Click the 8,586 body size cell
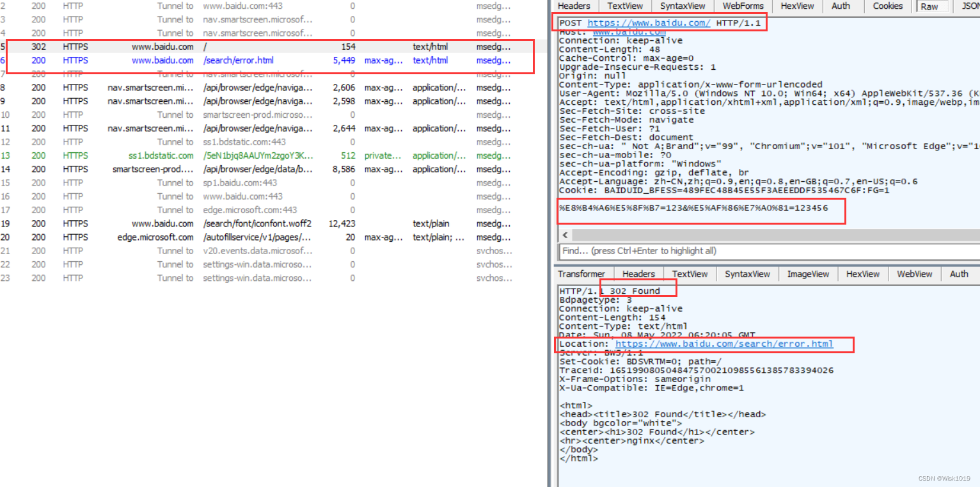The width and height of the screenshot is (980, 487). tap(344, 169)
